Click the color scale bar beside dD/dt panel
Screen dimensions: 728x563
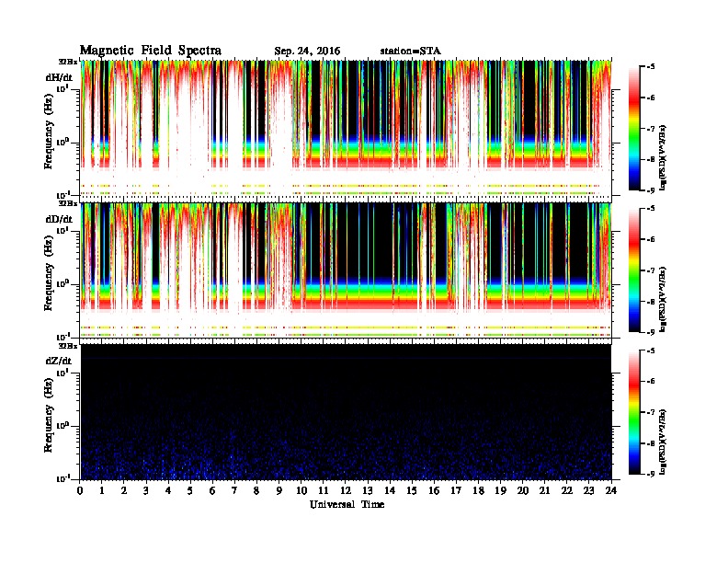[x=634, y=270]
